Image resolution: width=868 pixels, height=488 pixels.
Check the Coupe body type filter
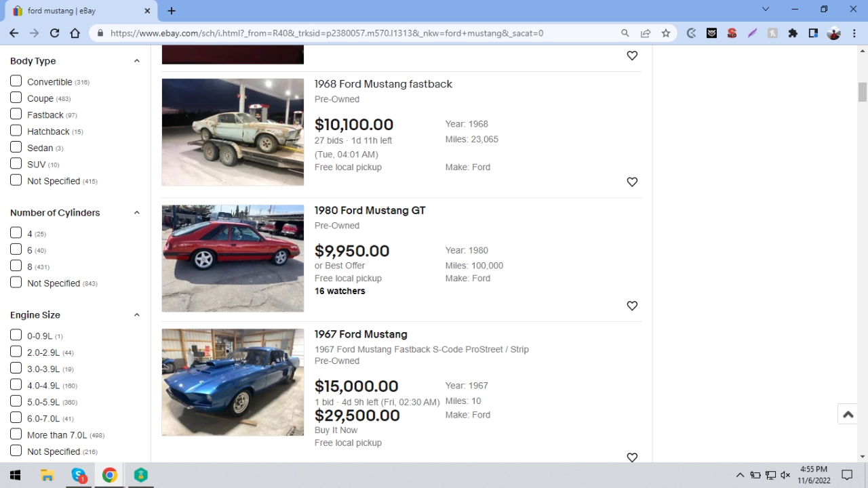coord(16,98)
